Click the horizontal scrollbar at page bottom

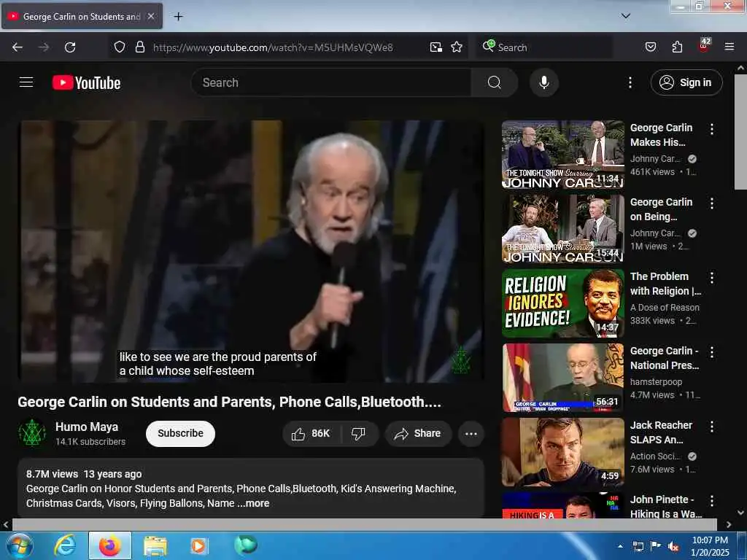[x=365, y=524]
